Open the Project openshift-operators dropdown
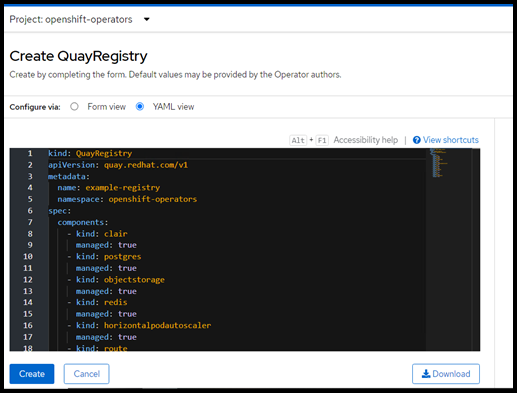Image resolution: width=517 pixels, height=393 pixels. (80, 19)
